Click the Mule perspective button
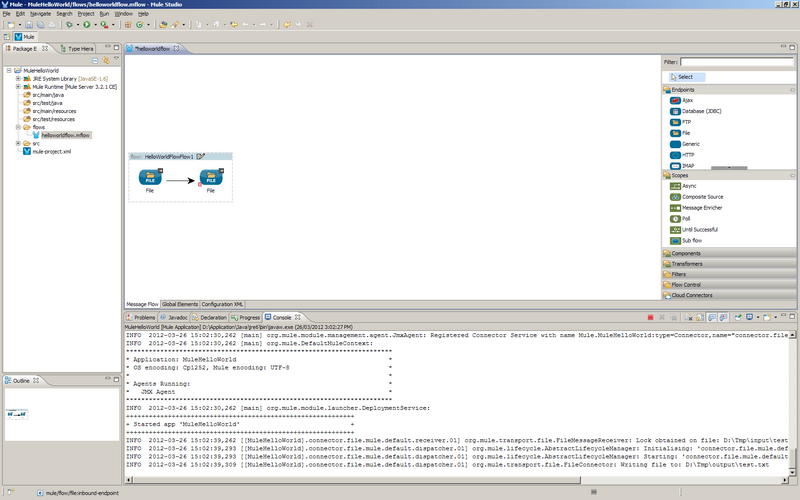The width and height of the screenshot is (800, 500). pos(24,37)
